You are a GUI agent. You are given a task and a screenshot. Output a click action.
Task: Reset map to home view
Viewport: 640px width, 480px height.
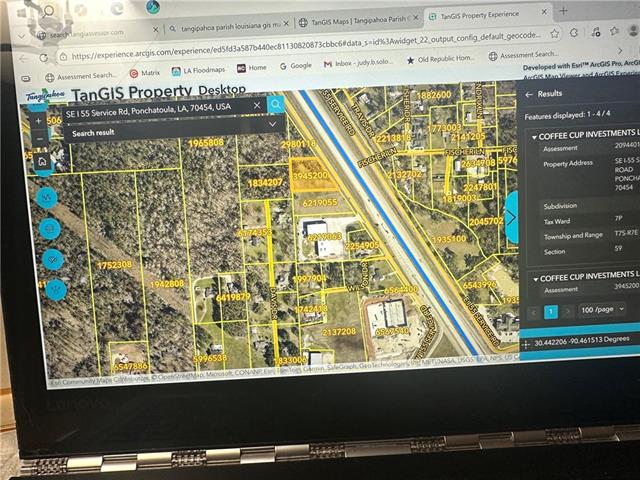pyautogui.click(x=42, y=162)
